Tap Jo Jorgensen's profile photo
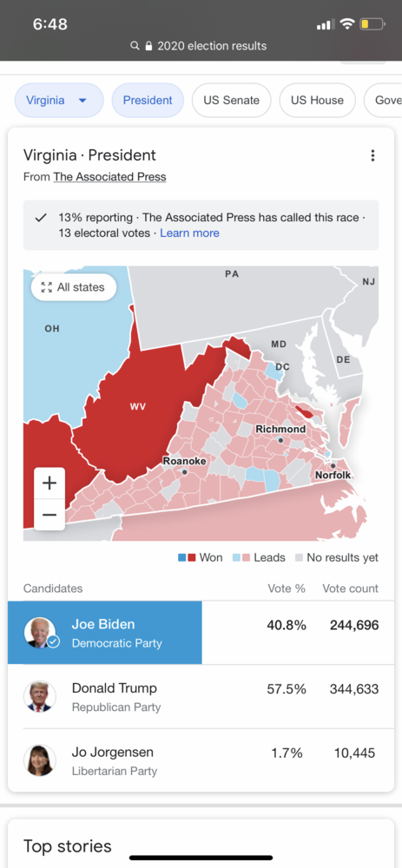 pos(40,760)
